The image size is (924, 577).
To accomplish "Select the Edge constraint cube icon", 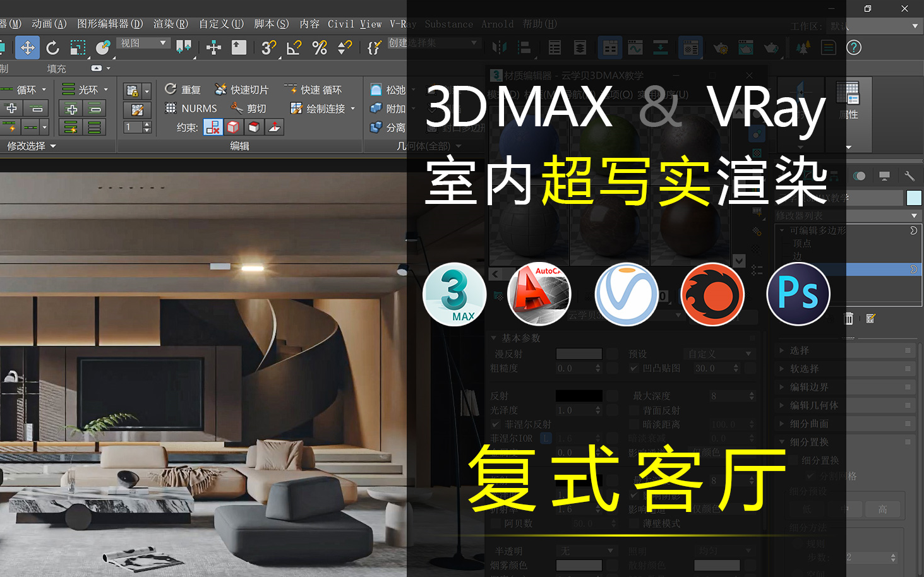I will [x=233, y=127].
